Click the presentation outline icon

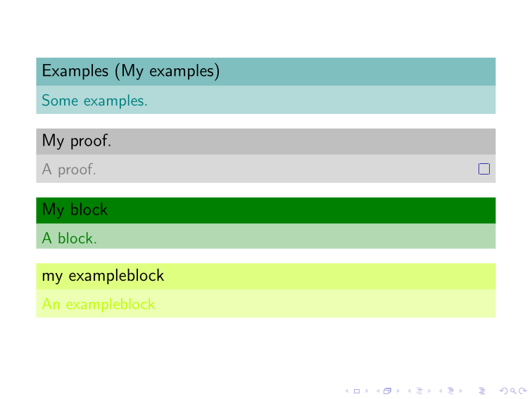[482, 391]
